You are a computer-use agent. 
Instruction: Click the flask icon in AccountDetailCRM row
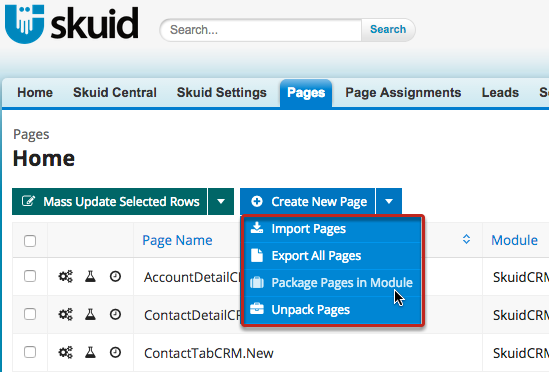[x=90, y=276]
